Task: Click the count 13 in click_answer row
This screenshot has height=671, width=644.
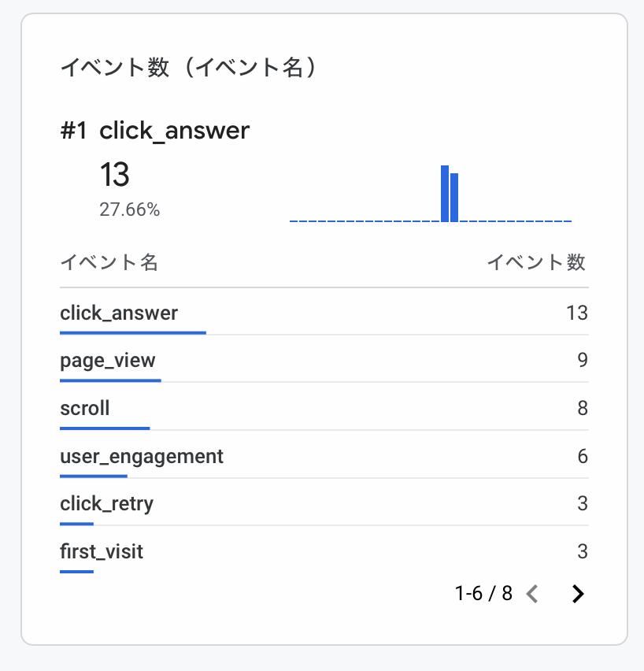Action: point(576,313)
